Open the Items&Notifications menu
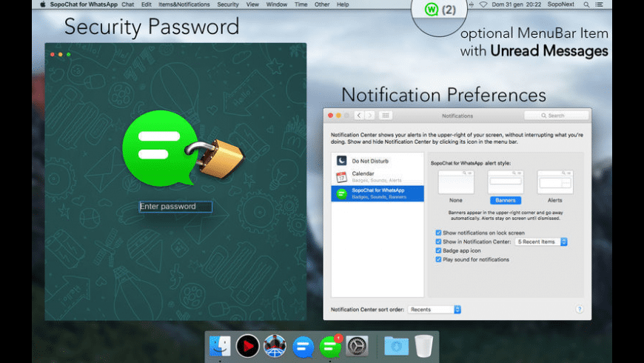 tap(184, 4)
